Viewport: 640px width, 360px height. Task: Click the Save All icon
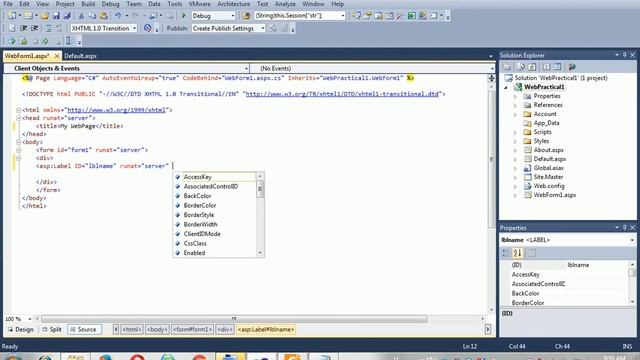coord(67,16)
